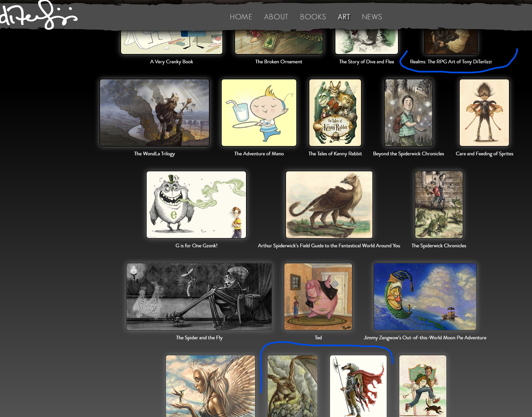Open the G is for One Gzonk! thumbnail
532x417 pixels.
tap(196, 205)
